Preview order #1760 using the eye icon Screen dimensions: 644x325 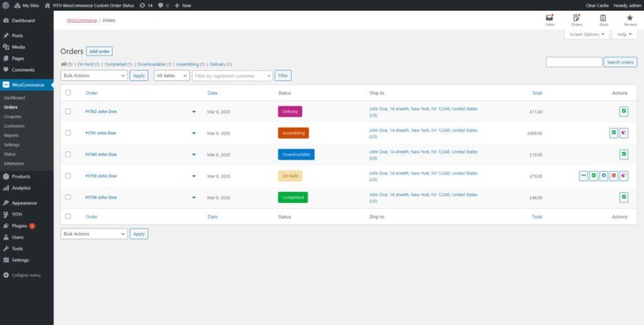tap(194, 155)
